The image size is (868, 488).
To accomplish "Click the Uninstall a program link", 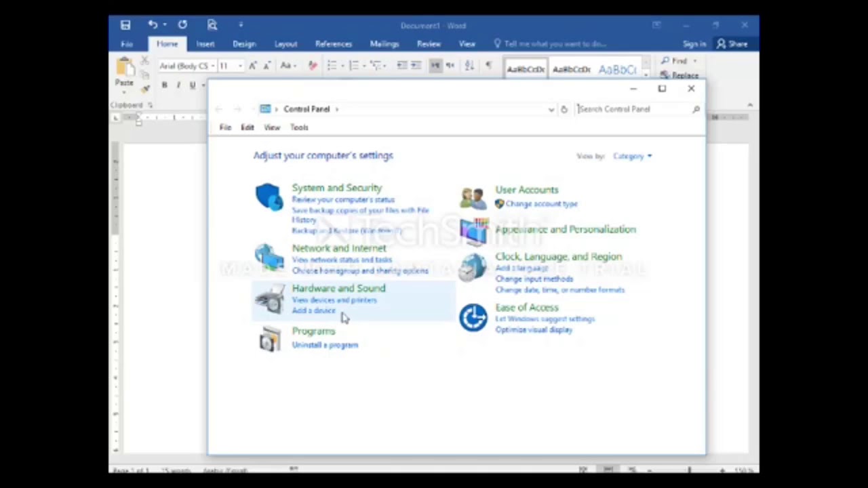I will (x=325, y=345).
